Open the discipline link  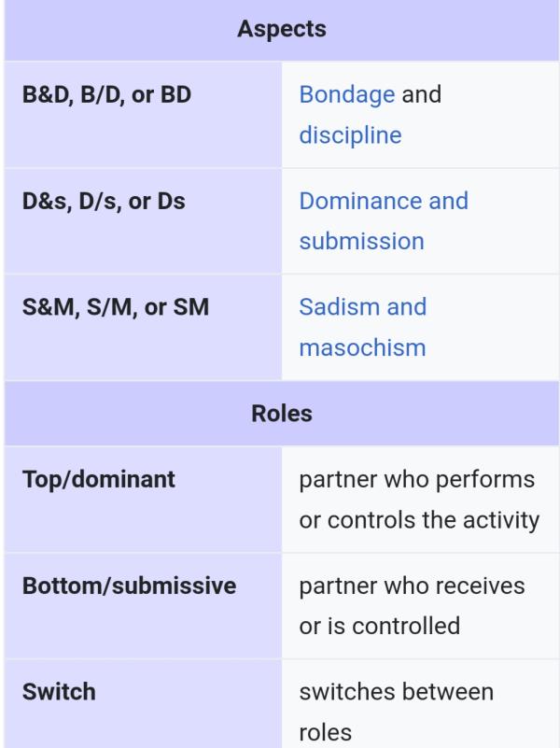click(350, 134)
